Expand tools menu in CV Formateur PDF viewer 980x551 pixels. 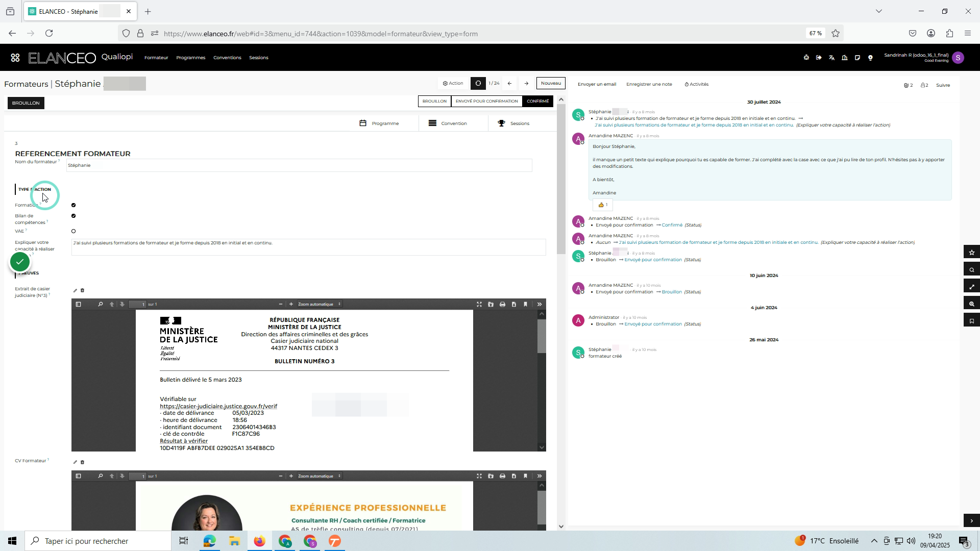[540, 477]
